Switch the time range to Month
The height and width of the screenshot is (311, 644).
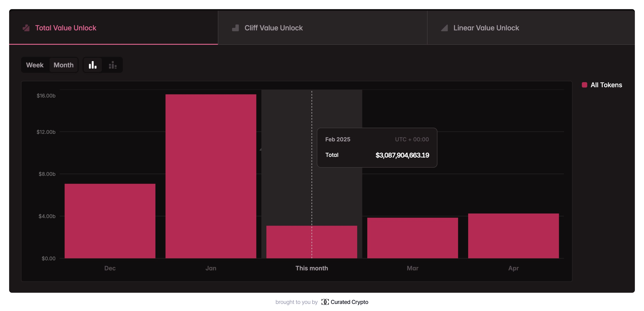tap(63, 65)
